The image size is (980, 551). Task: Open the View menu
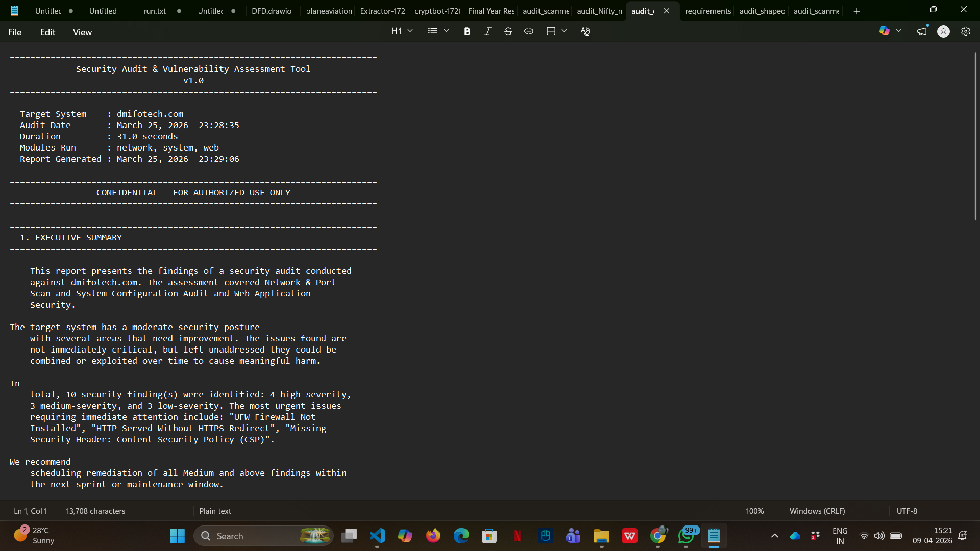[x=82, y=32]
